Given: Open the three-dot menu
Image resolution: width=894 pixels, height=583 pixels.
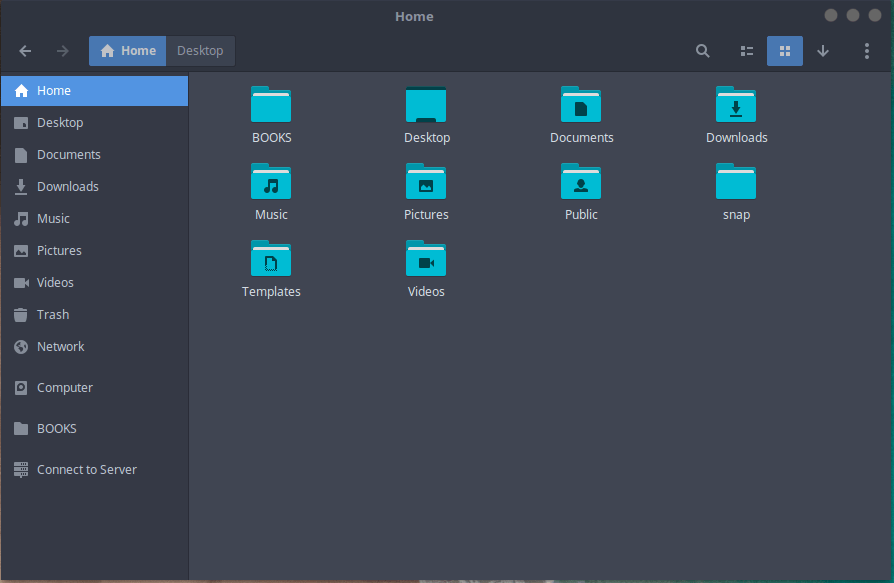Looking at the screenshot, I should pyautogui.click(x=866, y=50).
